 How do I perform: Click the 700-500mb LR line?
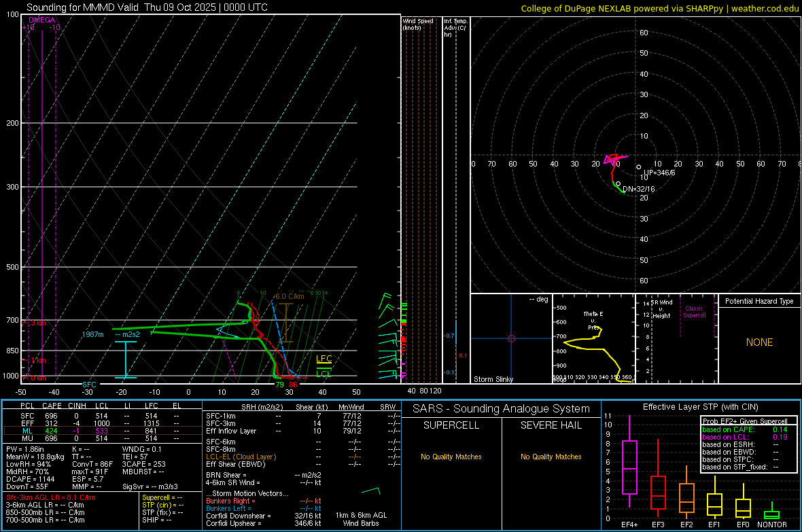click(46, 520)
